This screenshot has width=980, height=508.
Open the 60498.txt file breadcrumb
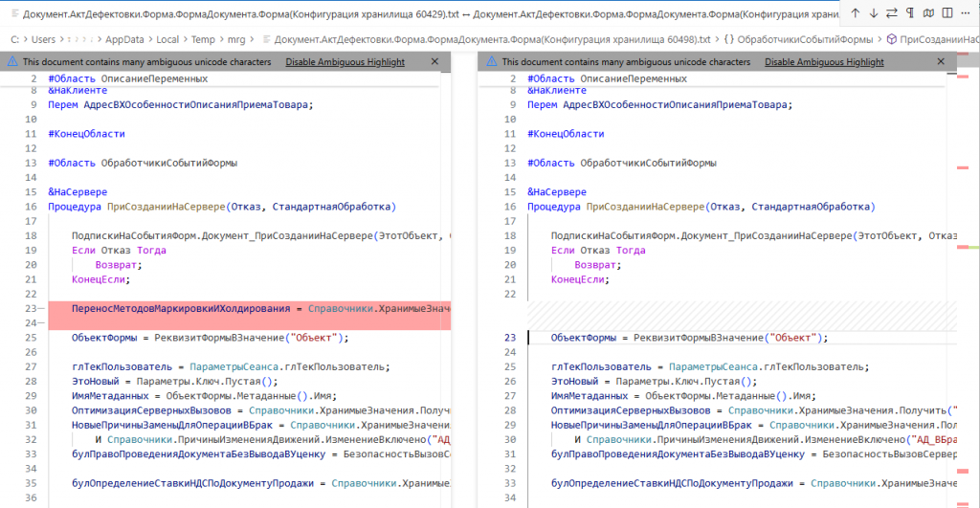493,39
